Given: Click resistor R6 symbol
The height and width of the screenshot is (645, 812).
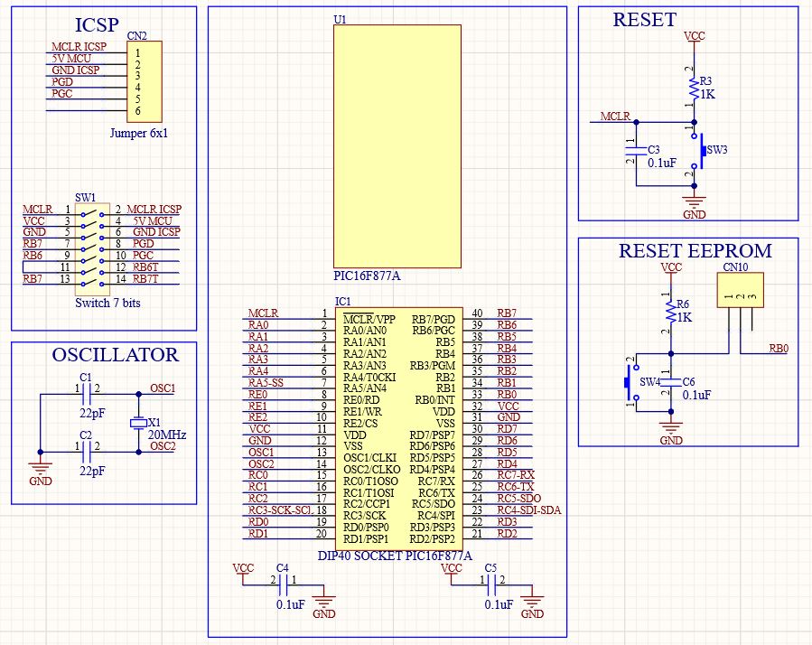Looking at the screenshot, I should click(670, 312).
